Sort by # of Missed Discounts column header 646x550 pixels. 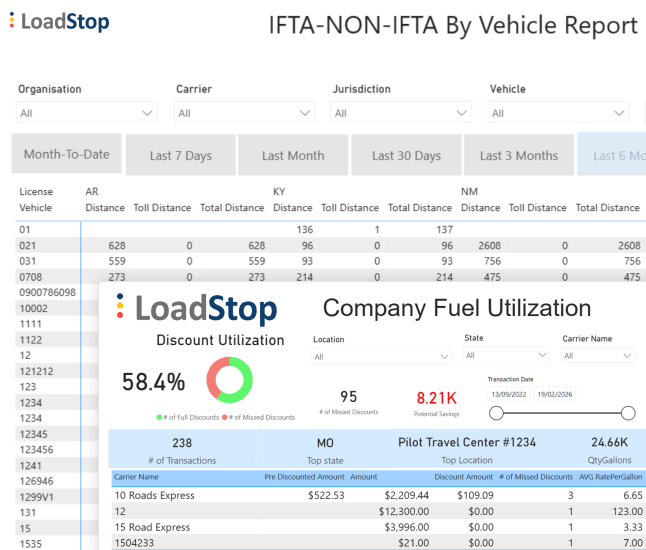point(536,477)
